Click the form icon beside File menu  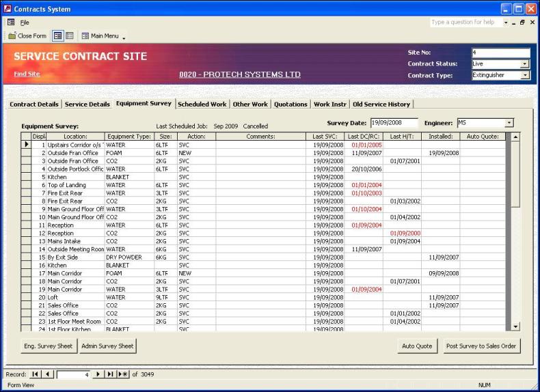10,23
